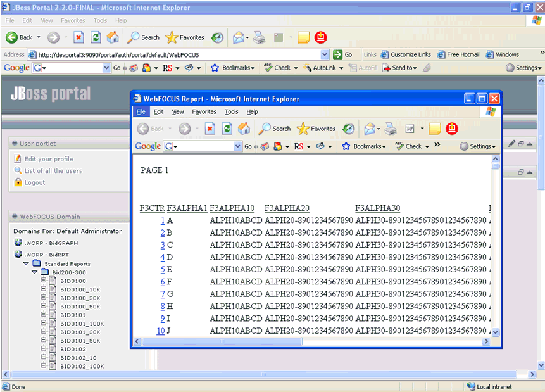The image size is (545, 392).
Task: Click the yellow note icon in WebFOCUS toolbar
Action: [x=434, y=129]
